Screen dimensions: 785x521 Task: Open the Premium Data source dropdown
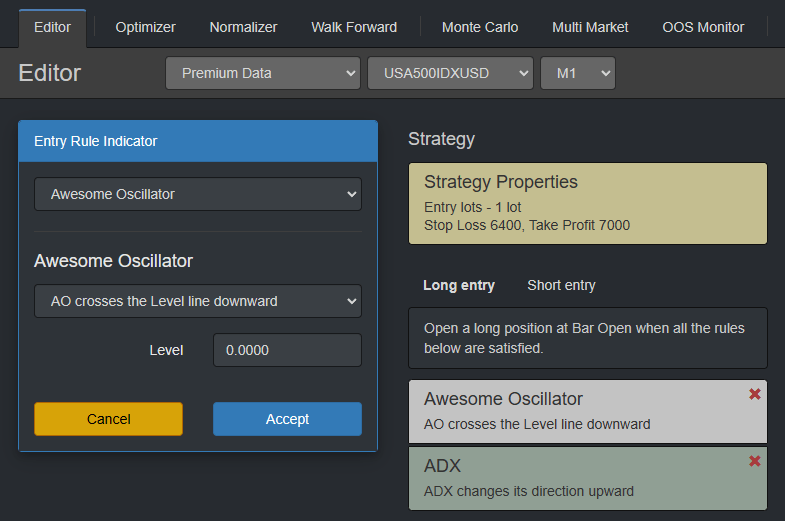262,73
